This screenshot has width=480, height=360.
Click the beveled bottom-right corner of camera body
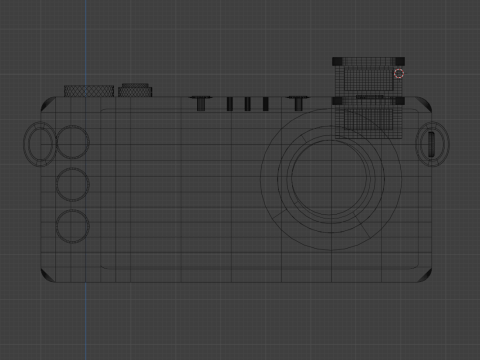(x=425, y=276)
